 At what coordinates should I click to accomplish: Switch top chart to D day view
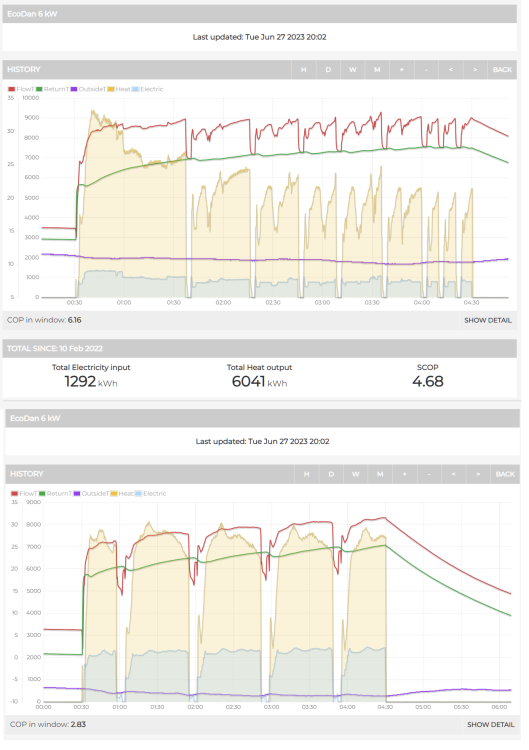[x=328, y=70]
